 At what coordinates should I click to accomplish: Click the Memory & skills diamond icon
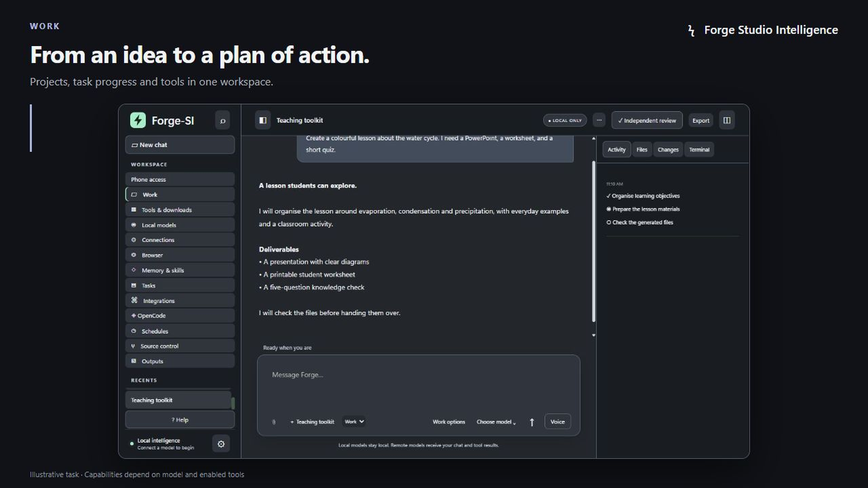tap(133, 270)
